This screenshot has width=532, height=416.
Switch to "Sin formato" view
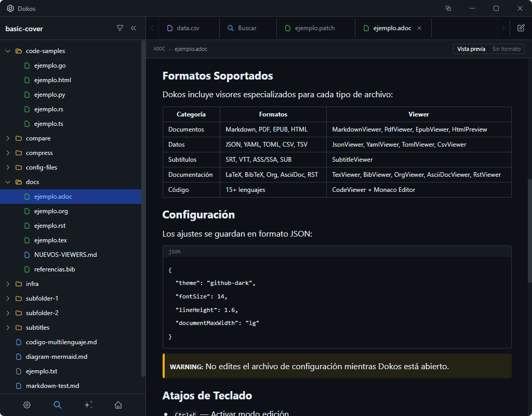(x=507, y=48)
